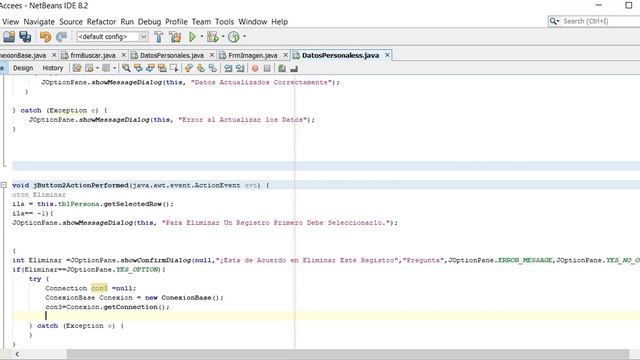Open the Navigate menu
This screenshot has width=640, height=360.
point(39,22)
